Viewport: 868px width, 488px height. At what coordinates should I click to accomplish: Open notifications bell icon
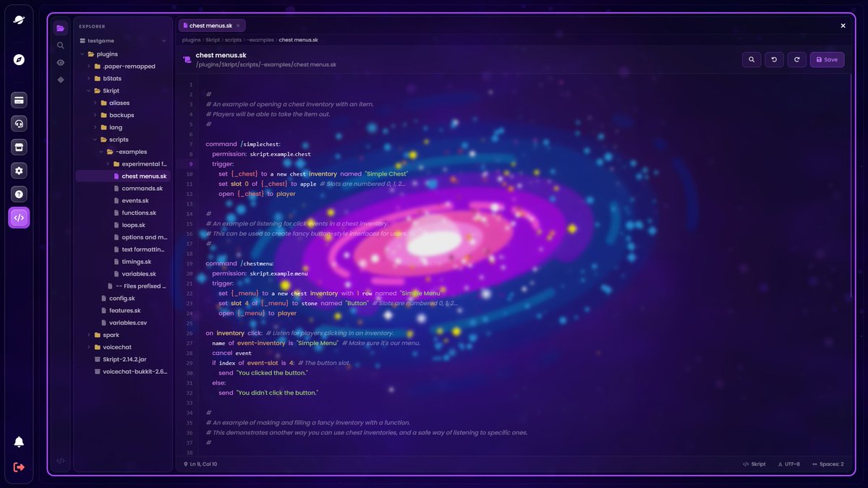click(x=19, y=442)
